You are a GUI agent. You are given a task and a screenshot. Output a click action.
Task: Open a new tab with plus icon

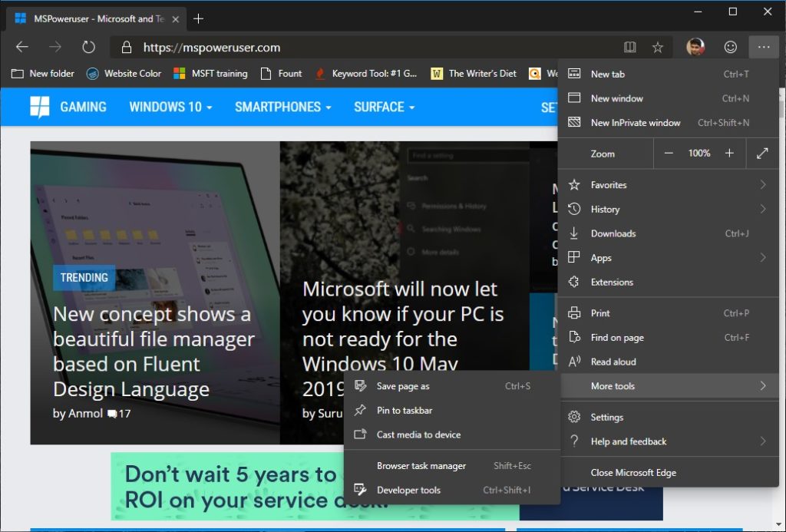199,18
